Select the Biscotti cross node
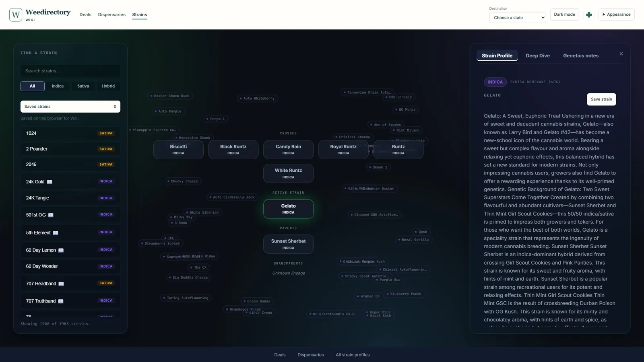The height and width of the screenshot is (362, 644). [x=178, y=150]
